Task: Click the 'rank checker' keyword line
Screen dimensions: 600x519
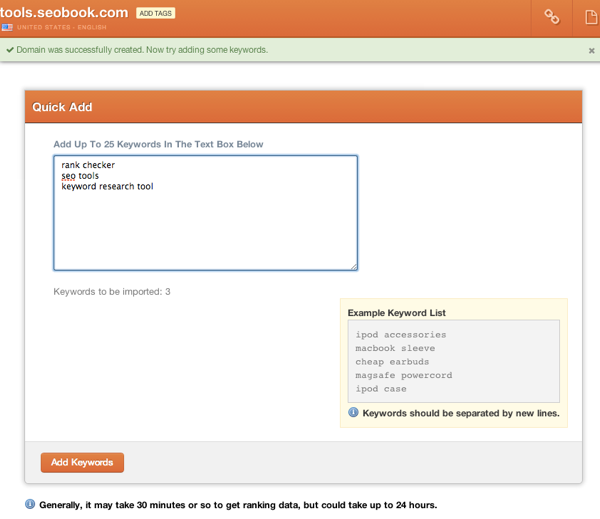Action: [x=88, y=165]
